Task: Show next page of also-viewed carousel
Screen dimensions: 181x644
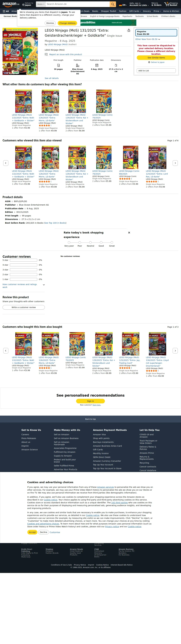Action: click(175, 163)
